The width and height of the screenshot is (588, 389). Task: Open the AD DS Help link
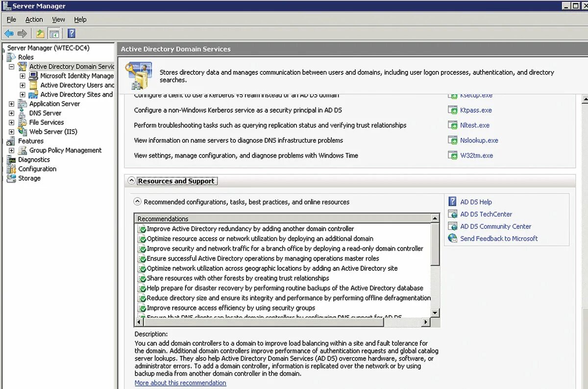tap(476, 202)
